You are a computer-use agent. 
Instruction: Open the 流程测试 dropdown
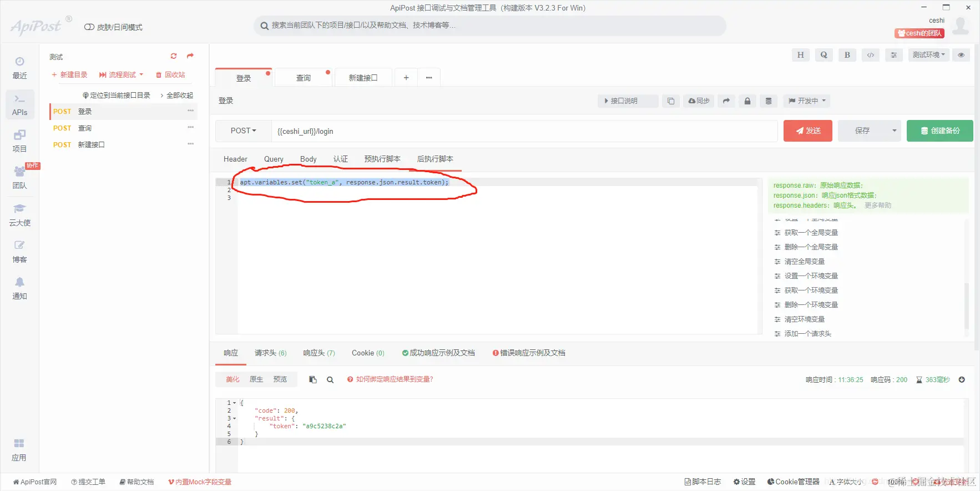point(122,75)
